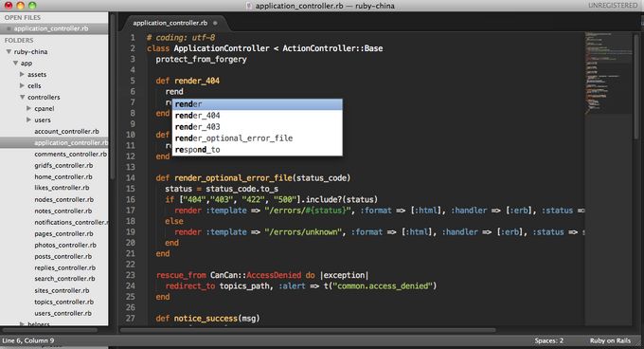Expand the assets folder

pos(22,74)
